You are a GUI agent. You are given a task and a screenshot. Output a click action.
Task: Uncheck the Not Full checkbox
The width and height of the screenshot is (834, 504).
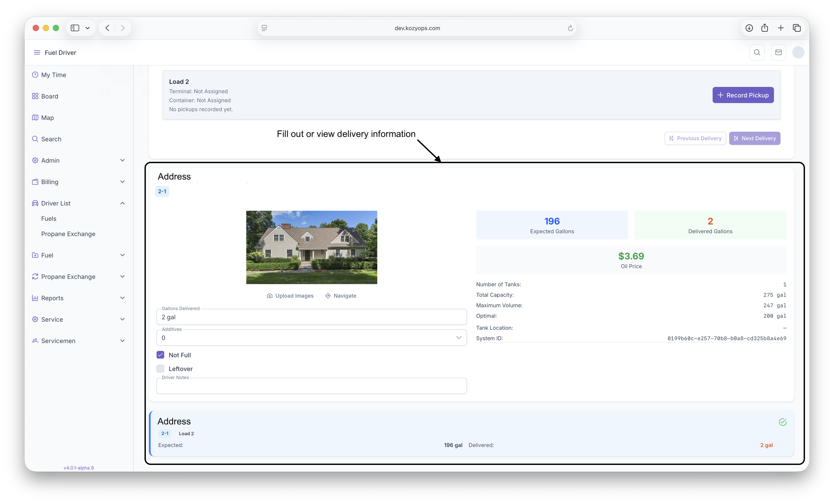coord(160,355)
